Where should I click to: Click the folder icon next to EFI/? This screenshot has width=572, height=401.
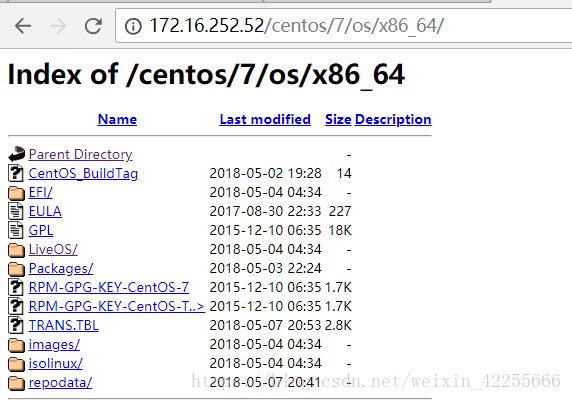(x=16, y=193)
